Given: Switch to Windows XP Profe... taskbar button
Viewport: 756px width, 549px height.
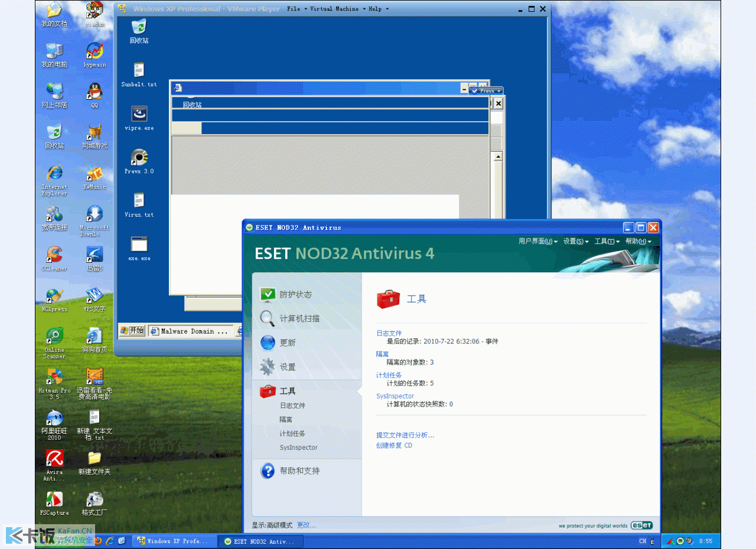Looking at the screenshot, I should 174,541.
